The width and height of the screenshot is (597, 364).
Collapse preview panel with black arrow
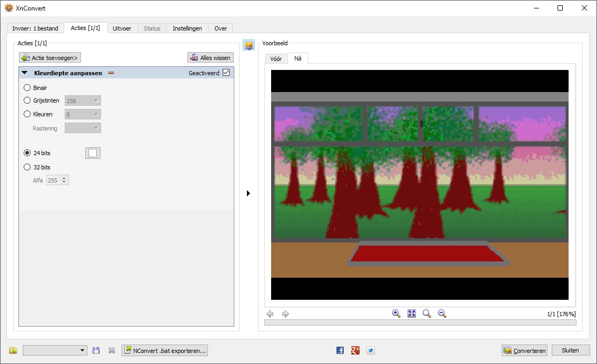248,193
